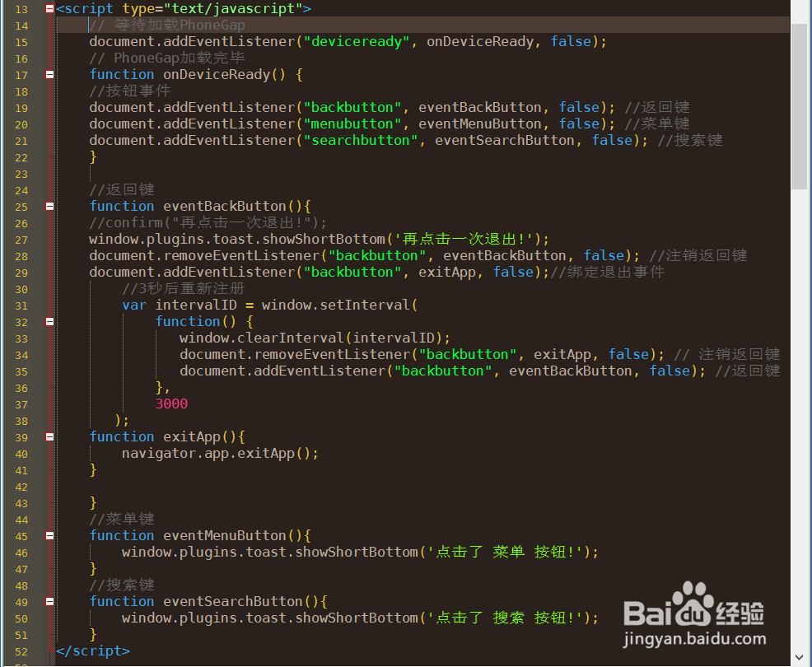Click eventSearchButton argument on line 21
This screenshot has height=667, width=812.
[x=504, y=141]
